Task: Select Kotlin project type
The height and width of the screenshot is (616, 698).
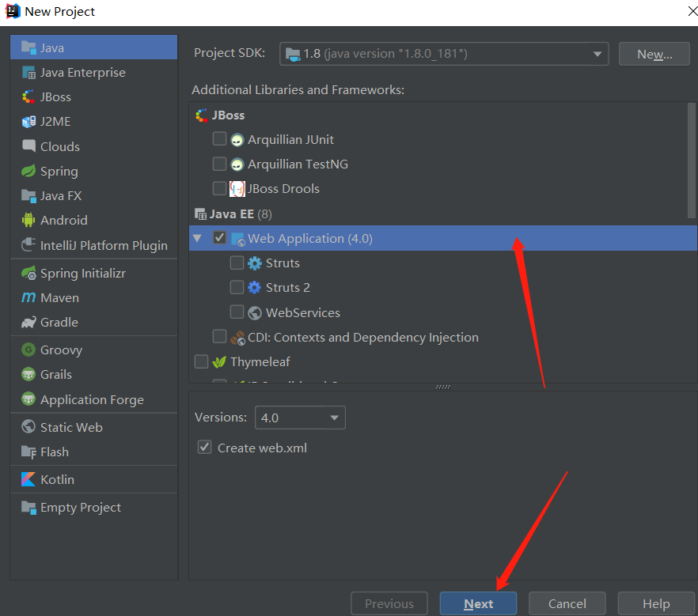Action: click(x=94, y=479)
